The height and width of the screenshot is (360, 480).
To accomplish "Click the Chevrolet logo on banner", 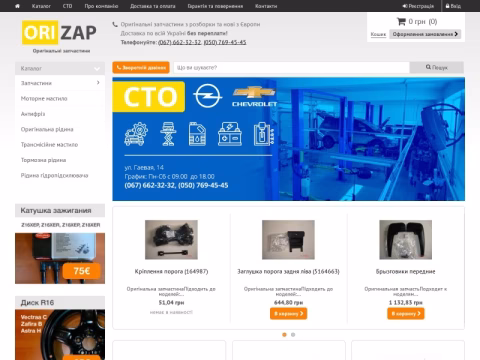I will coord(255,97).
